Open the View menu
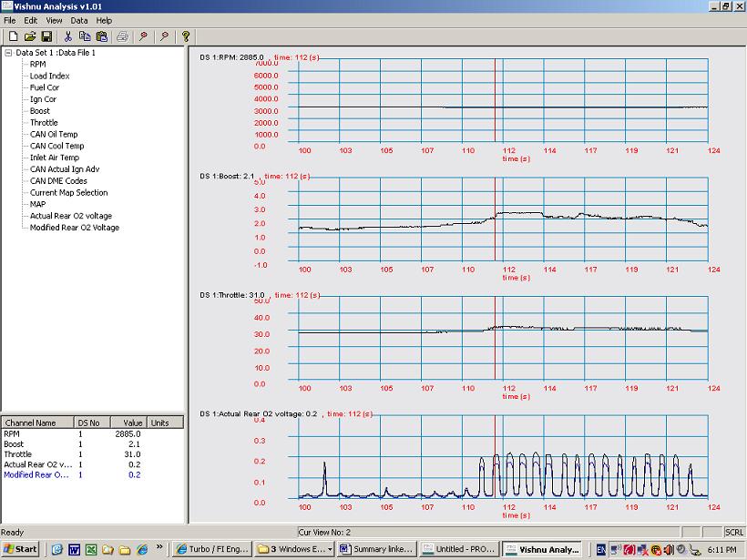The image size is (747, 560). pos(55,20)
